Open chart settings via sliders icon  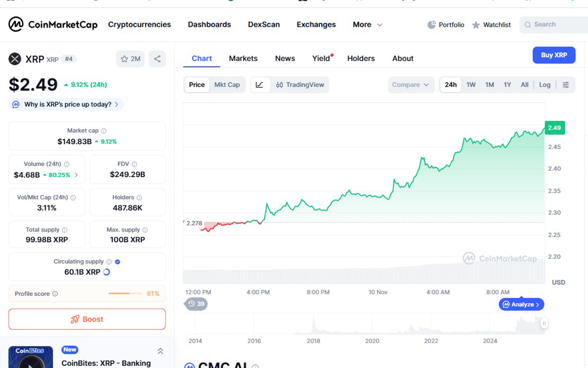tap(566, 84)
